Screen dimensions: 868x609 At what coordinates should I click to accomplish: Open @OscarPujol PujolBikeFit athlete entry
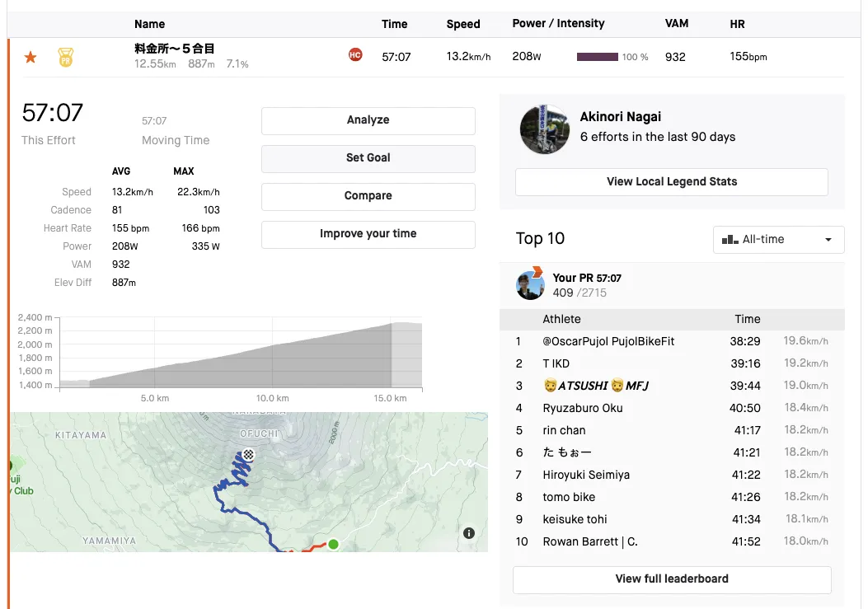[608, 341]
